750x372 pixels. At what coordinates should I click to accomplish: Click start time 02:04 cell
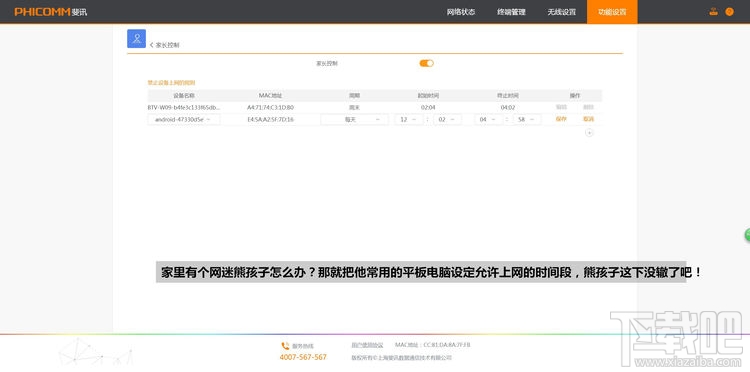[428, 108]
